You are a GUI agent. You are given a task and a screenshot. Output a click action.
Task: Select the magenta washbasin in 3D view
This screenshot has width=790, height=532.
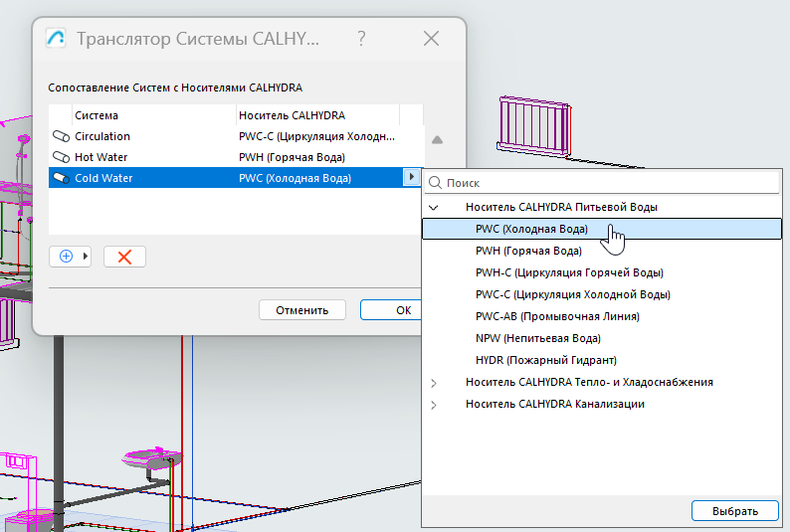click(152, 458)
